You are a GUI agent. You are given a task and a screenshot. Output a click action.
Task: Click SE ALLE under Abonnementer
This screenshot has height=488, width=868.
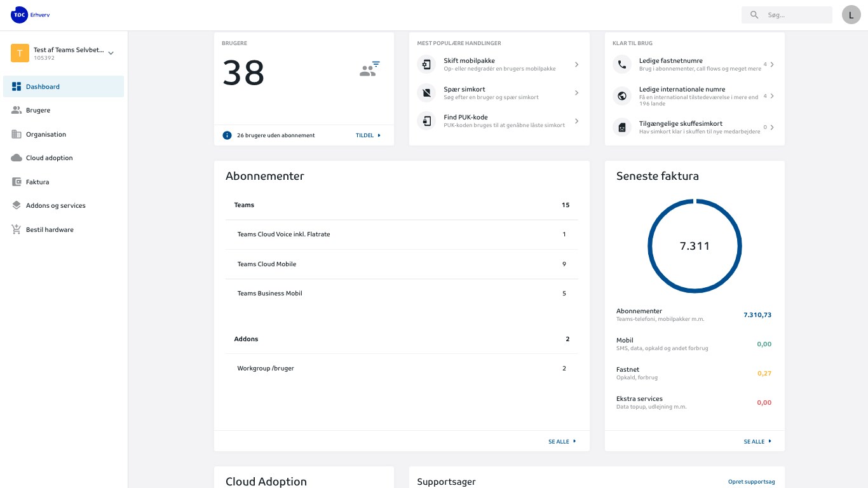pyautogui.click(x=562, y=442)
